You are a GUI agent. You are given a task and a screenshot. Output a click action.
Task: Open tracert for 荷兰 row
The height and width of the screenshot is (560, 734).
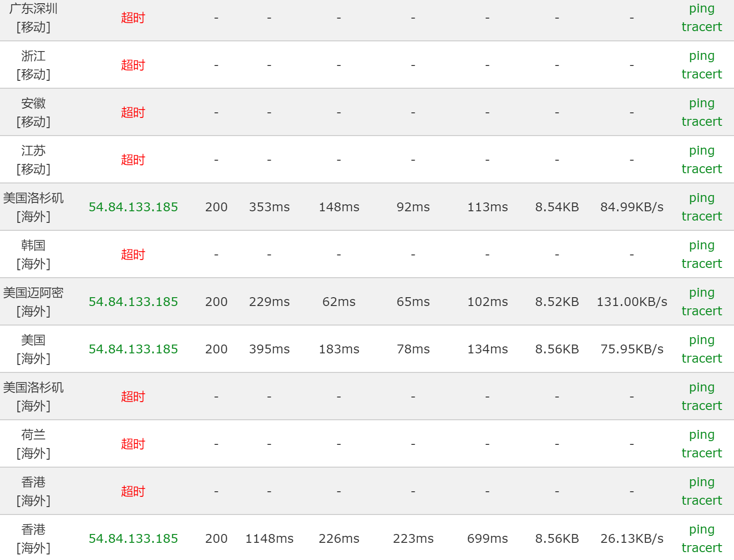[701, 453]
